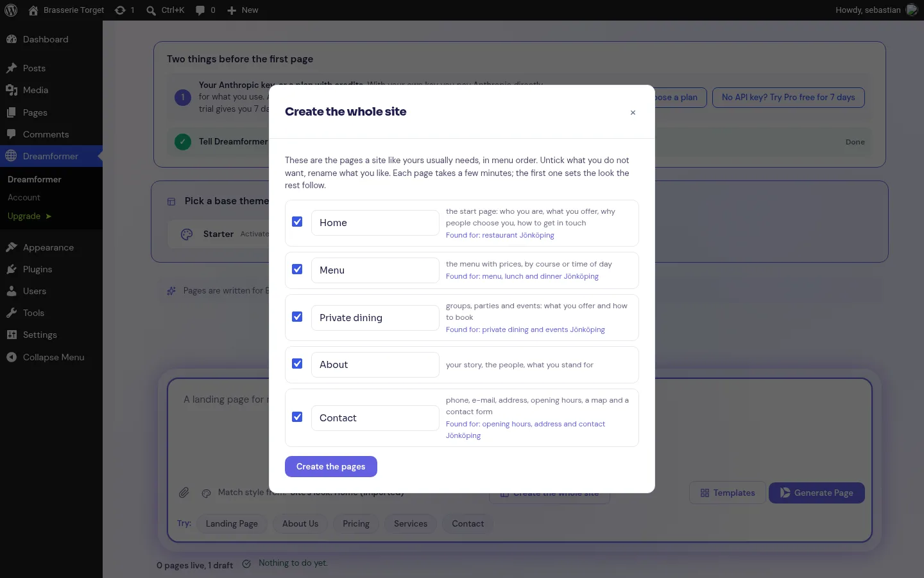Open the Upgrade submenu item
924x578 pixels.
30,216
